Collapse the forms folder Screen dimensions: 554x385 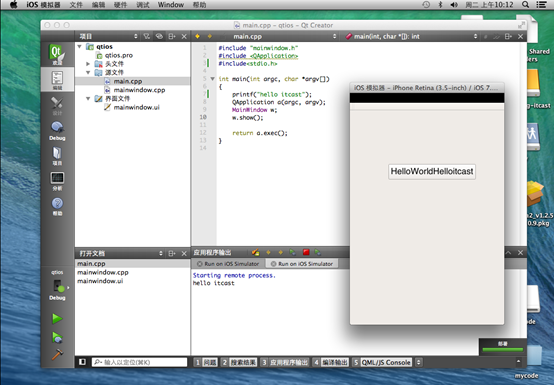coord(88,99)
